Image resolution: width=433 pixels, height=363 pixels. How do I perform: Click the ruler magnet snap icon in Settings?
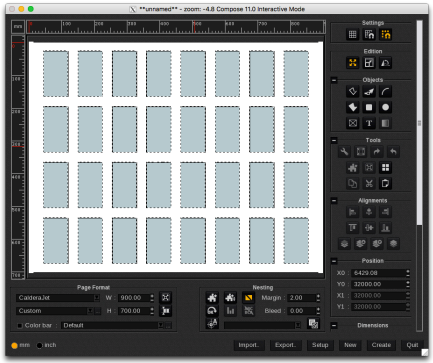click(x=369, y=34)
